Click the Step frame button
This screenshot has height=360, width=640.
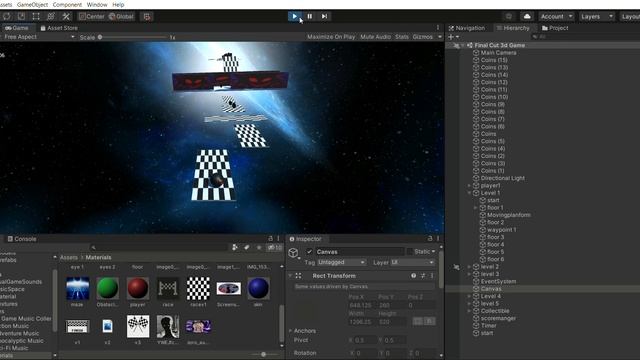click(324, 16)
